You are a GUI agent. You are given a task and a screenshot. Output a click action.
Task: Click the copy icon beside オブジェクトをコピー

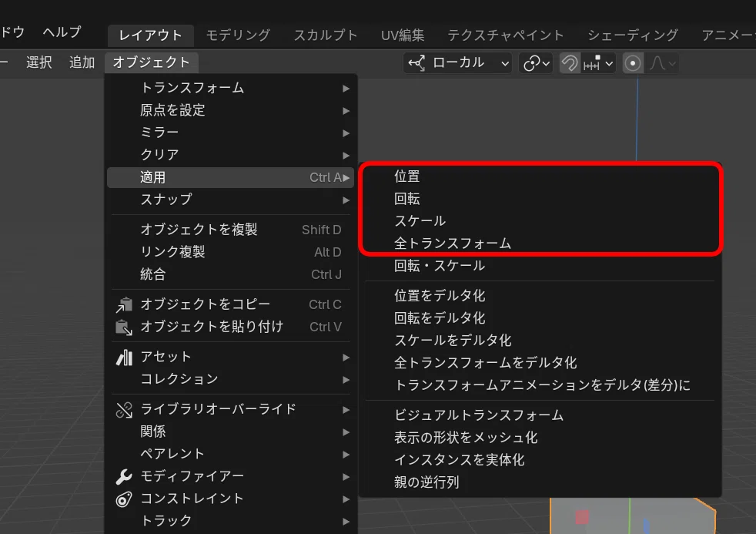click(x=124, y=304)
